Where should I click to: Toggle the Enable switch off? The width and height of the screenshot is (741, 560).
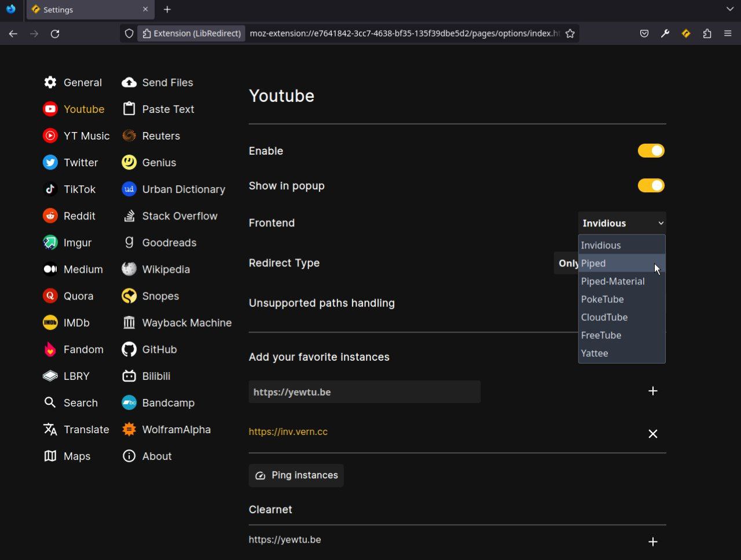(651, 151)
